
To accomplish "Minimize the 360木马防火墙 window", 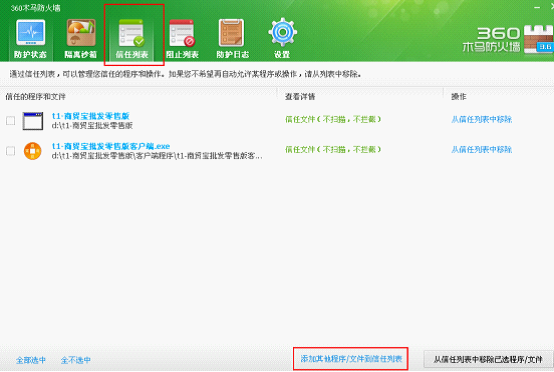I will [537, 7].
